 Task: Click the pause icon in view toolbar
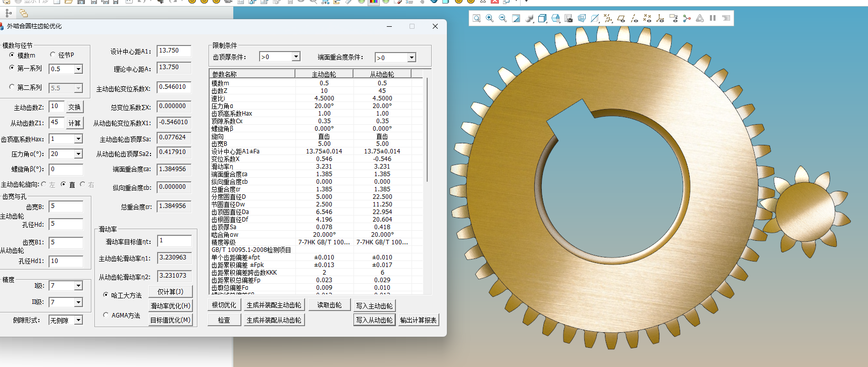[713, 18]
